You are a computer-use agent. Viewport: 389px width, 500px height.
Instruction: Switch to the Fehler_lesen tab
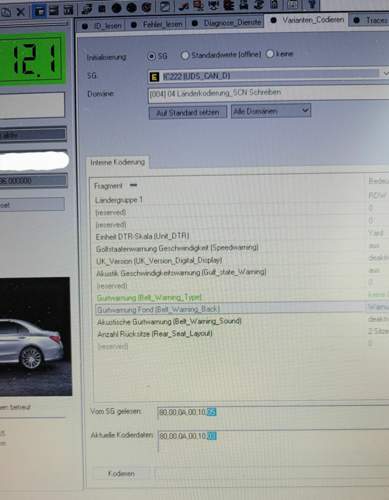[157, 25]
